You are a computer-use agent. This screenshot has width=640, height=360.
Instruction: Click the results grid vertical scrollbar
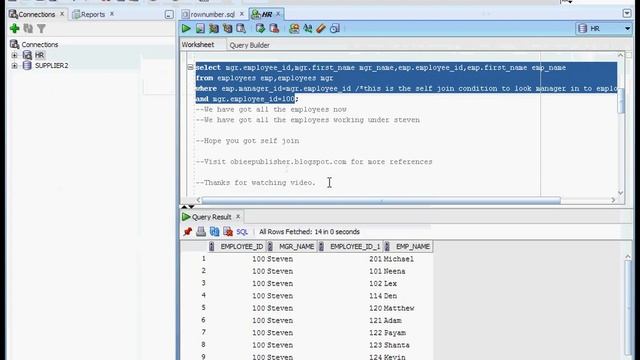click(628, 307)
